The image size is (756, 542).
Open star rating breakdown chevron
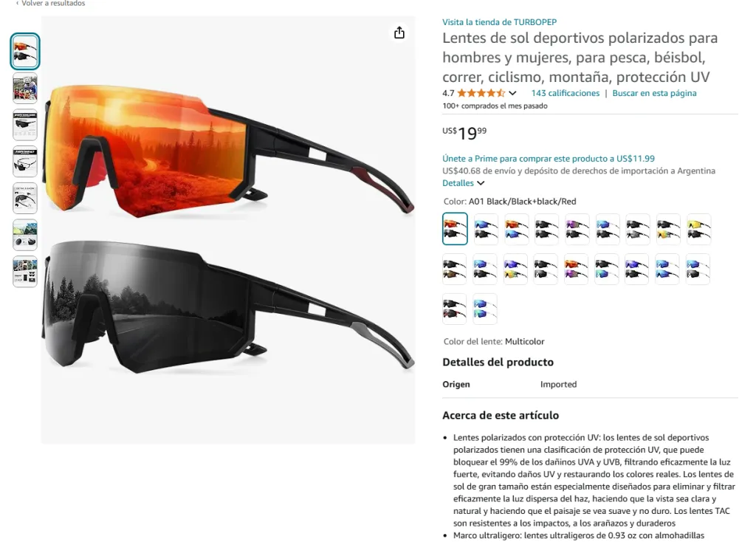pyautogui.click(x=512, y=93)
